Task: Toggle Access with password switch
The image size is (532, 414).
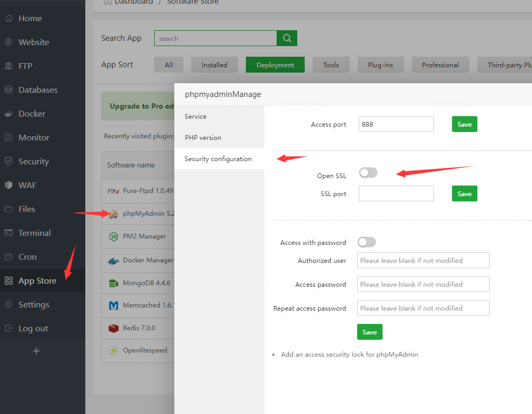Action: pyautogui.click(x=367, y=242)
